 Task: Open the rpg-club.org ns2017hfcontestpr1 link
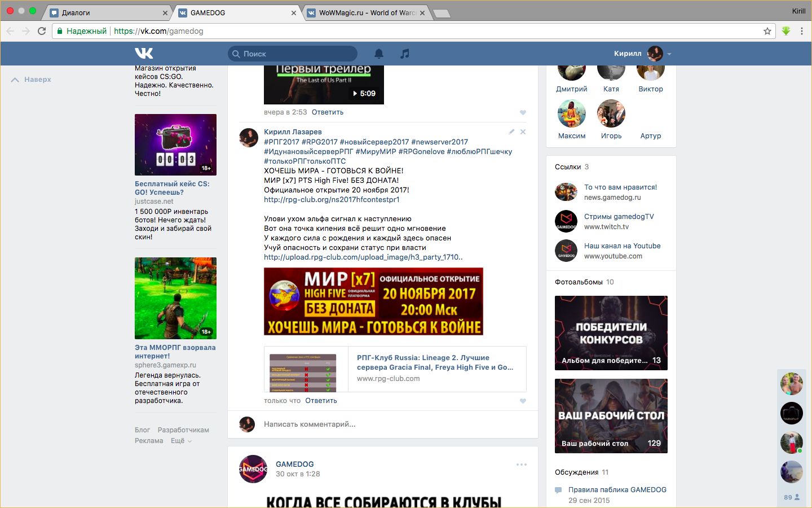332,199
